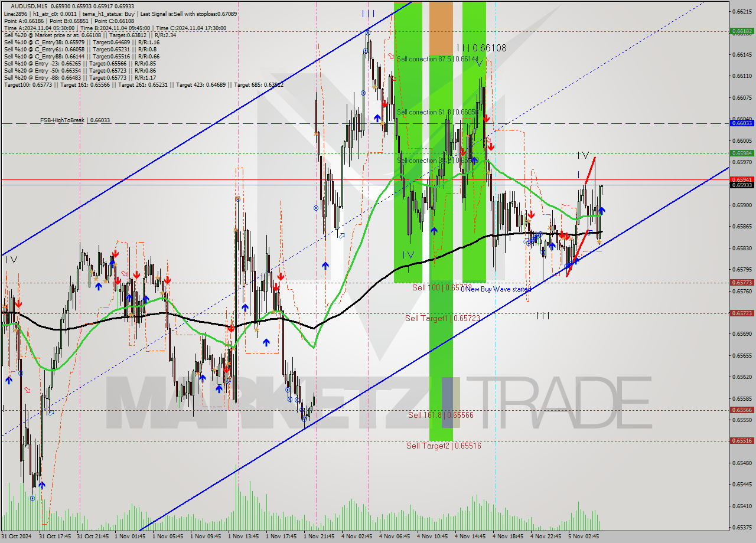Click the red 0.65773 price tag

(x=742, y=283)
